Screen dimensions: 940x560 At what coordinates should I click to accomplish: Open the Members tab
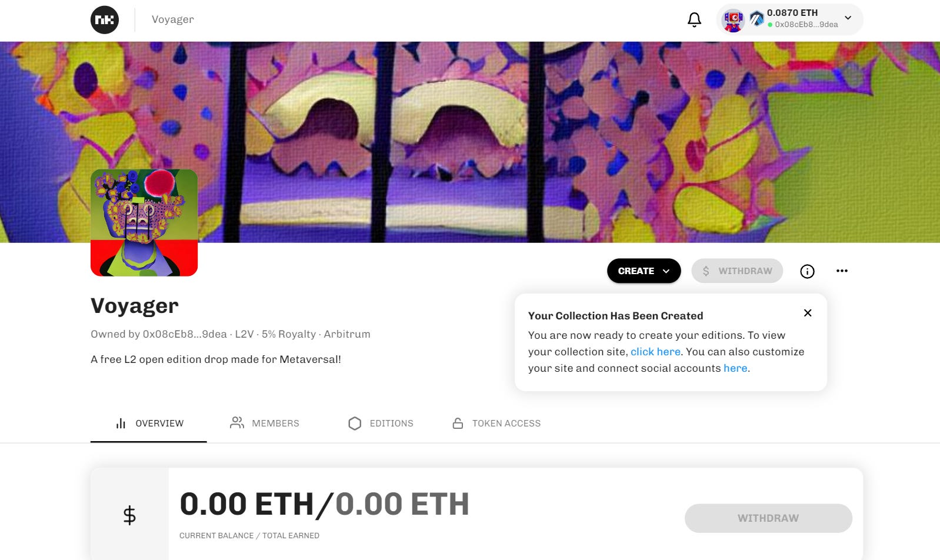click(264, 424)
